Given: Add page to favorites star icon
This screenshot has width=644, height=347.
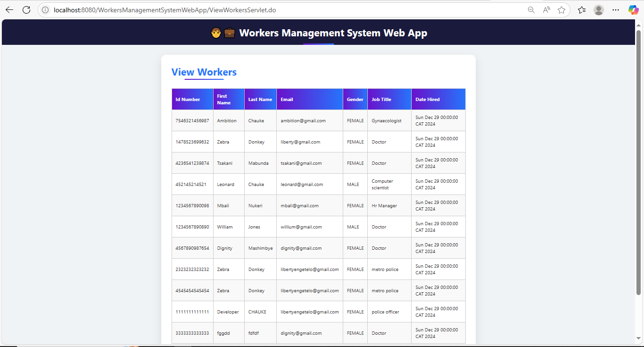Looking at the screenshot, I should 561,10.
